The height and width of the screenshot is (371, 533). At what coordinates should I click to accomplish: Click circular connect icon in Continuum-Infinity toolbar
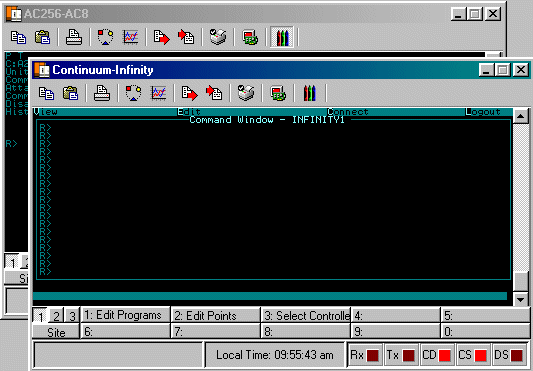133,93
